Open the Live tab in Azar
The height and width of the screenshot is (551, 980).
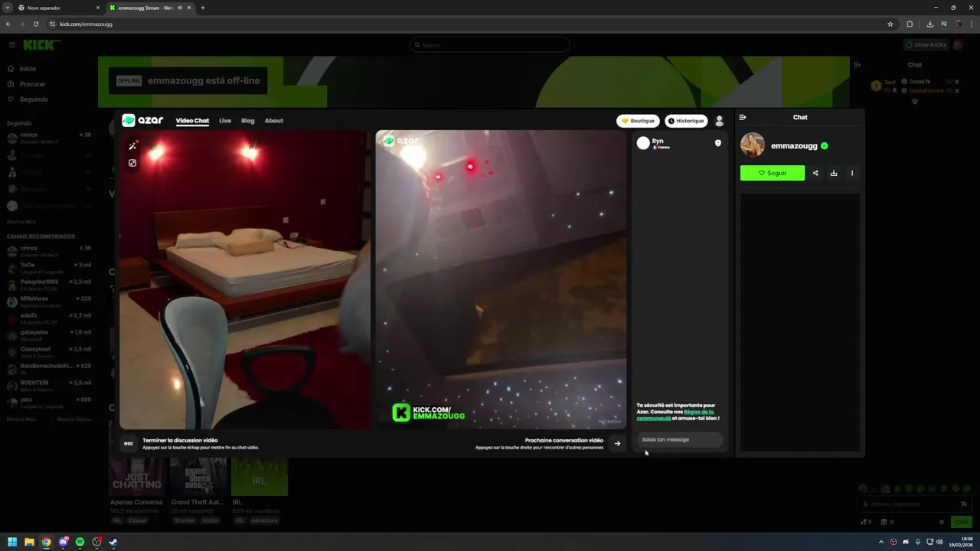[225, 120]
